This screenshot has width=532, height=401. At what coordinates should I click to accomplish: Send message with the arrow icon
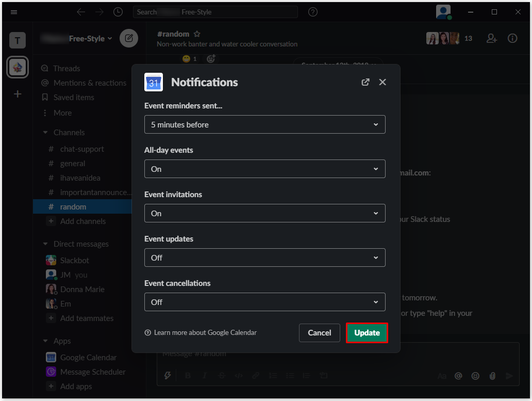tap(509, 376)
